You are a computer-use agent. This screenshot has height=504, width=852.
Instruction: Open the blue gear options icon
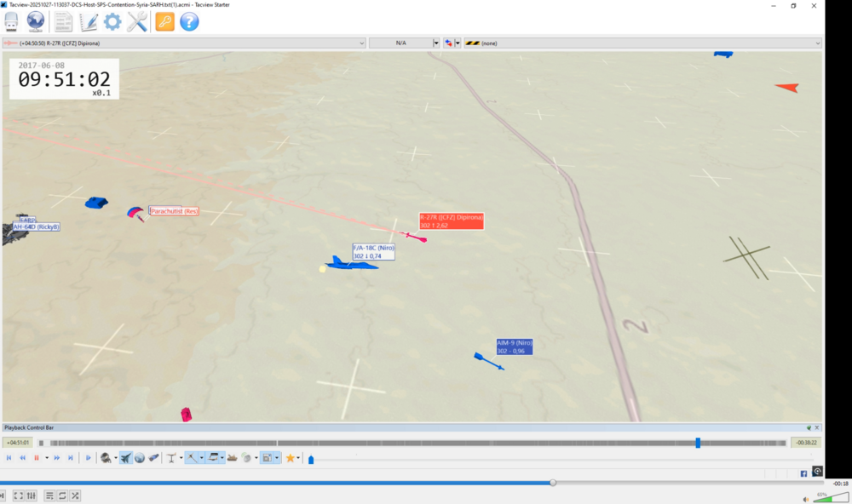112,22
